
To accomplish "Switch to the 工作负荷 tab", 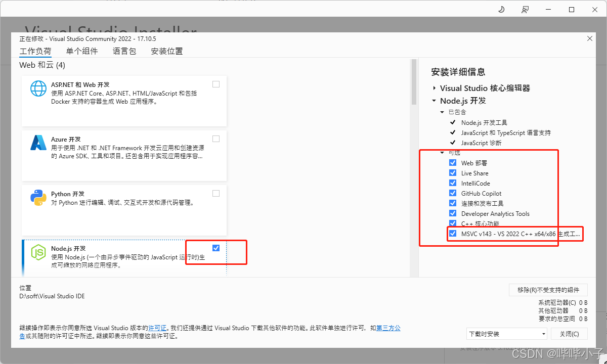I will pos(35,51).
